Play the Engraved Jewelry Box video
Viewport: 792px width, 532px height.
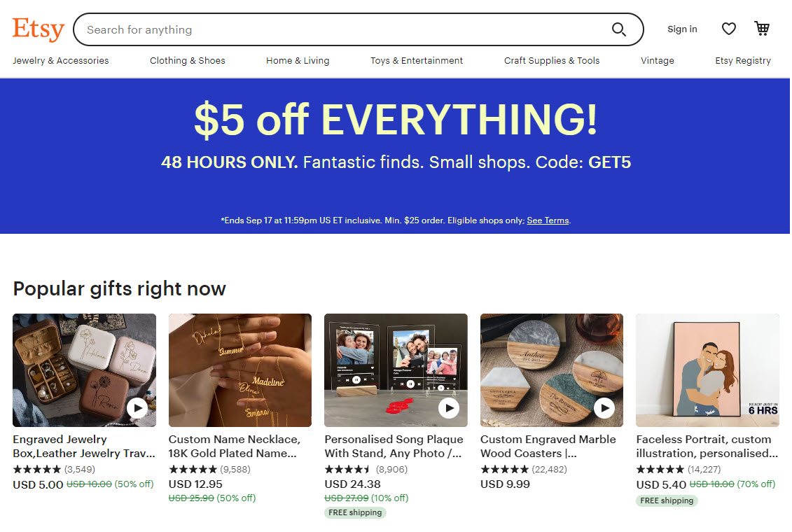click(137, 407)
